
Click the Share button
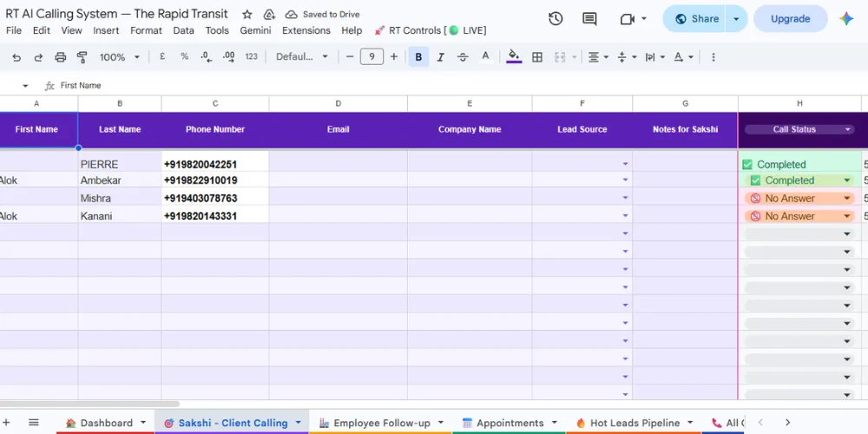click(696, 19)
